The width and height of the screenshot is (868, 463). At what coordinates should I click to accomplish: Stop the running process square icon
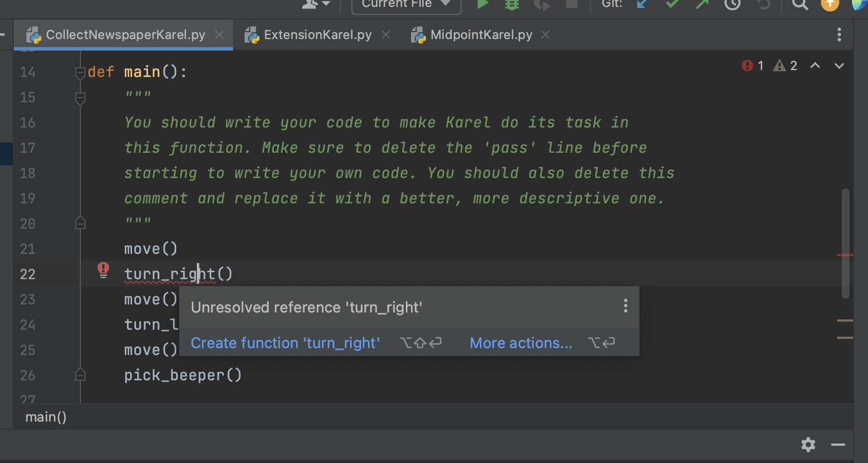click(571, 4)
